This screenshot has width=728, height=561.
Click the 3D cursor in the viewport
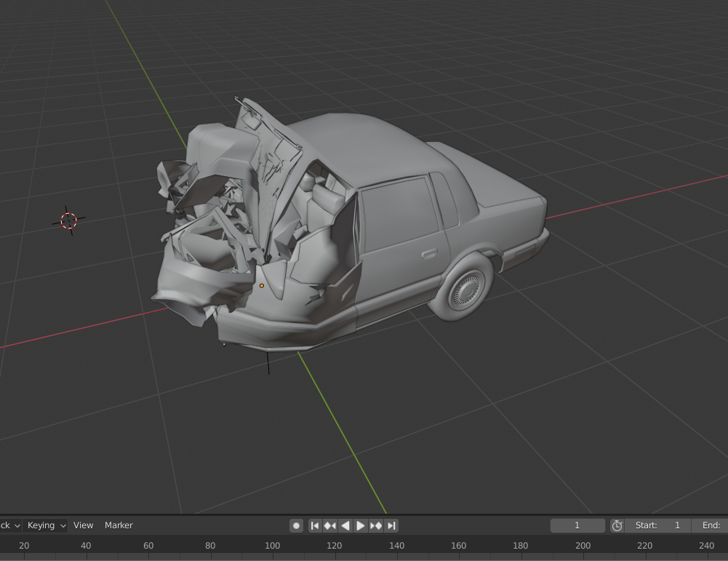(68, 221)
